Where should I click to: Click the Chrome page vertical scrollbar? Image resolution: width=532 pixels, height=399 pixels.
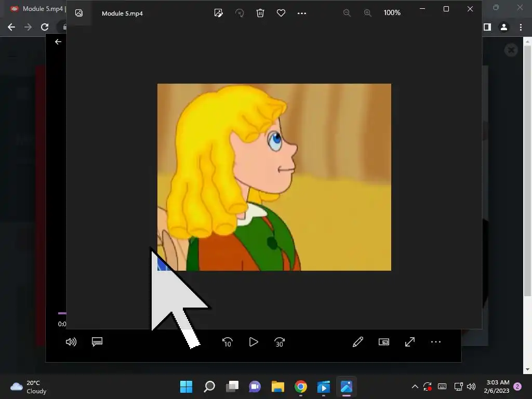click(x=528, y=170)
